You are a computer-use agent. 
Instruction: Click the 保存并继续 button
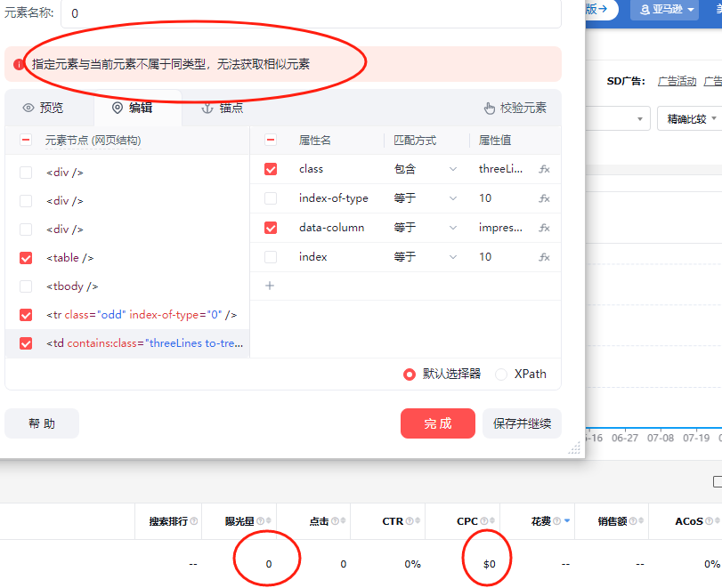pyautogui.click(x=522, y=423)
